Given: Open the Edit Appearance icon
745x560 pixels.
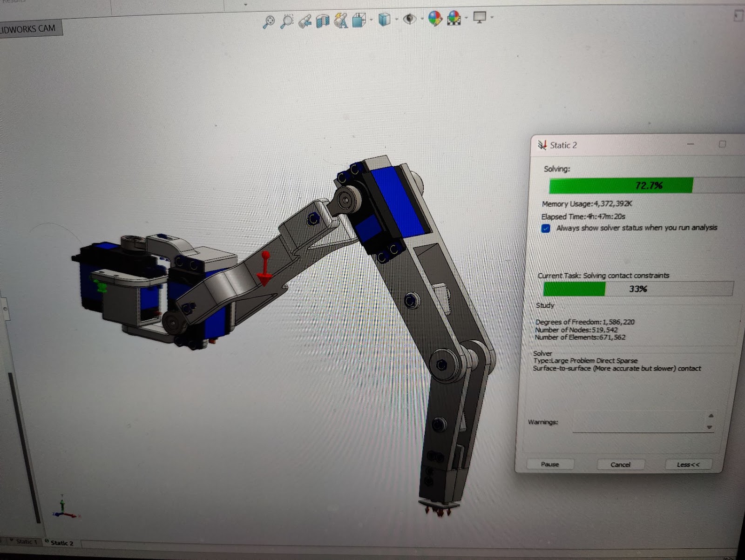Looking at the screenshot, I should click(435, 19).
